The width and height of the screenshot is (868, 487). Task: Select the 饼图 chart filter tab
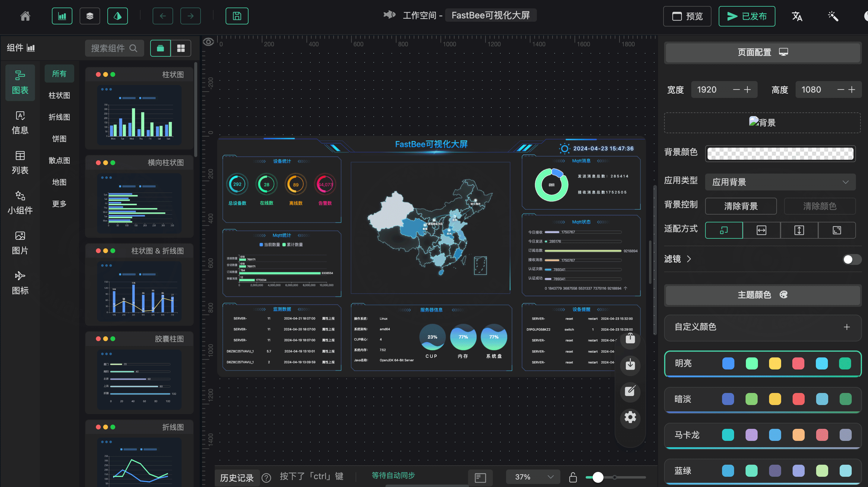[x=59, y=139]
